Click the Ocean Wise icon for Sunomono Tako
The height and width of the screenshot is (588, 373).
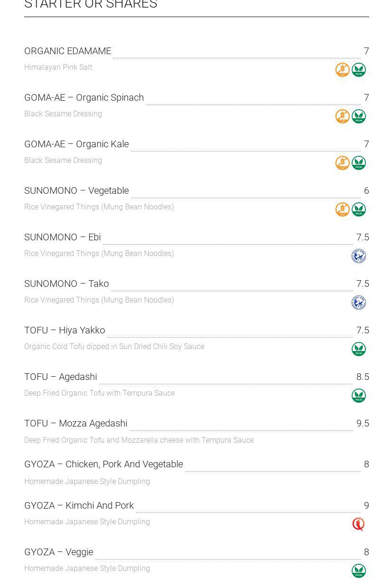(359, 303)
